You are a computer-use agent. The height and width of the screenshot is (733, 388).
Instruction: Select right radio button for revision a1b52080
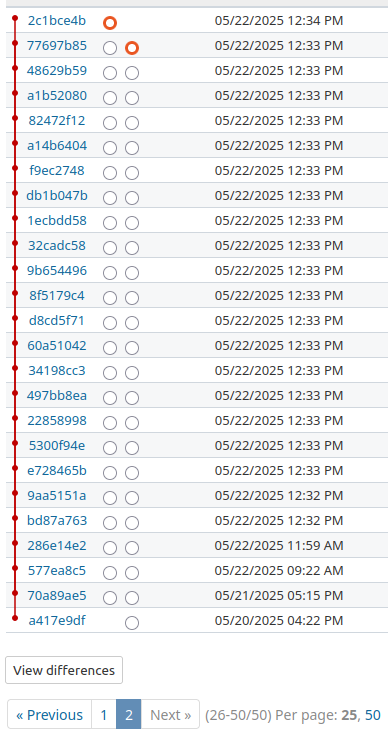132,98
